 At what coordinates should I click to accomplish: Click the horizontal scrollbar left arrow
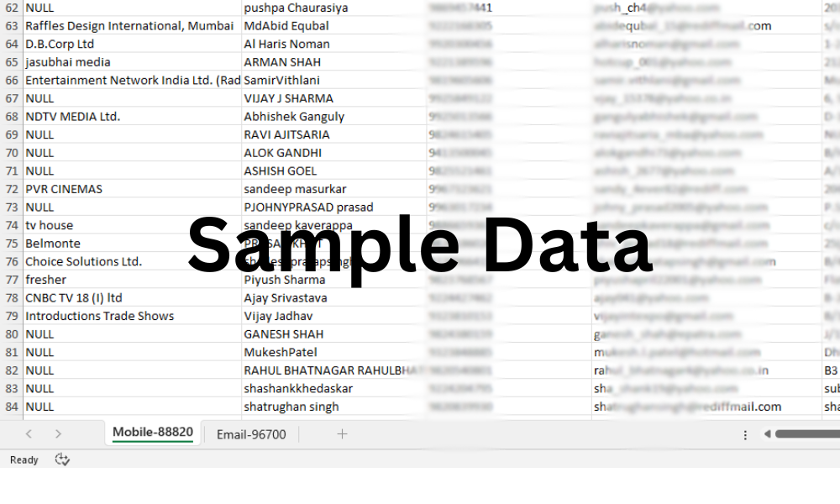point(767,433)
